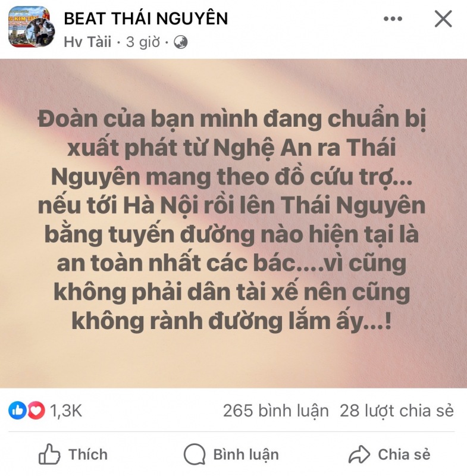Click the 3 giờ timestamp
This screenshot has width=467, height=476.
point(143,42)
